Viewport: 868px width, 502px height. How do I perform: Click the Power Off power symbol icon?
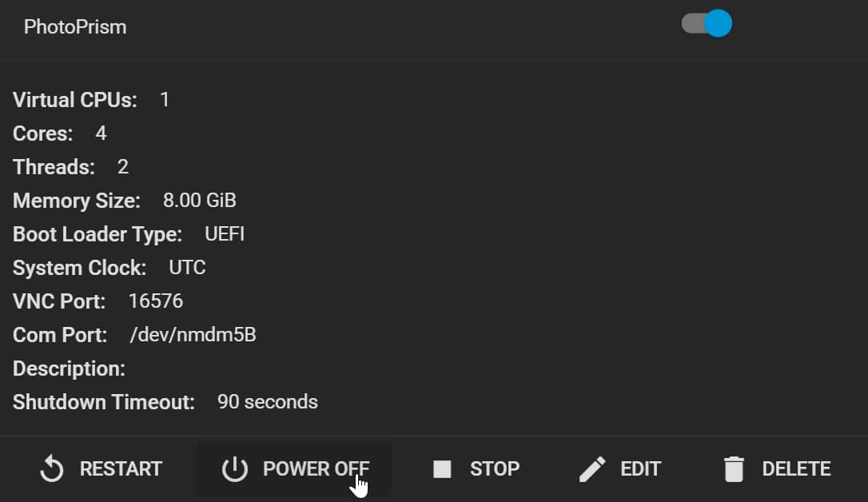click(235, 468)
